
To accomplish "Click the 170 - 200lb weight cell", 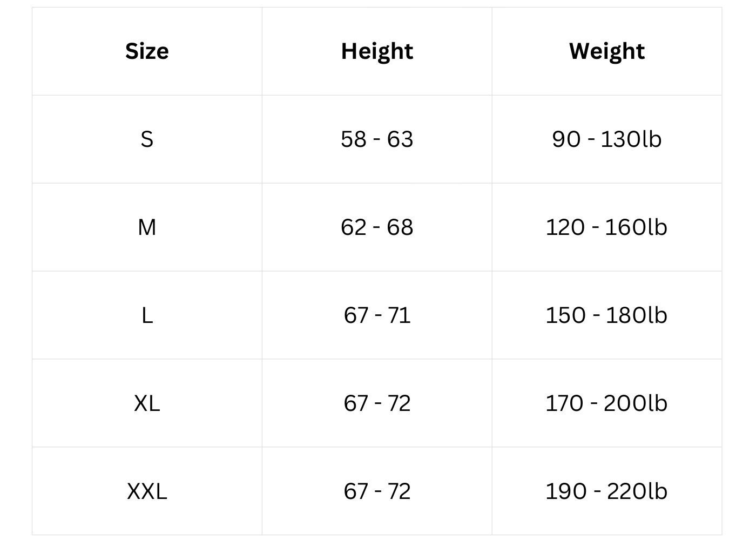I will tap(606, 403).
